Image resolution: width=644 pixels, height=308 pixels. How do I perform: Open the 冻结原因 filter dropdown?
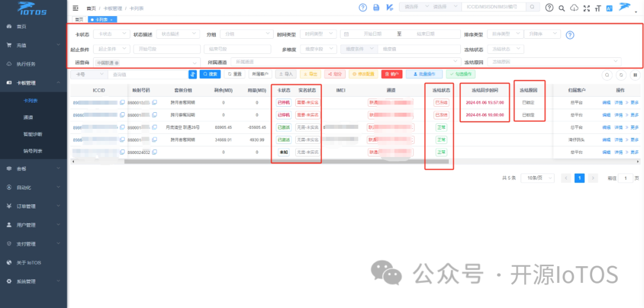[554, 61]
